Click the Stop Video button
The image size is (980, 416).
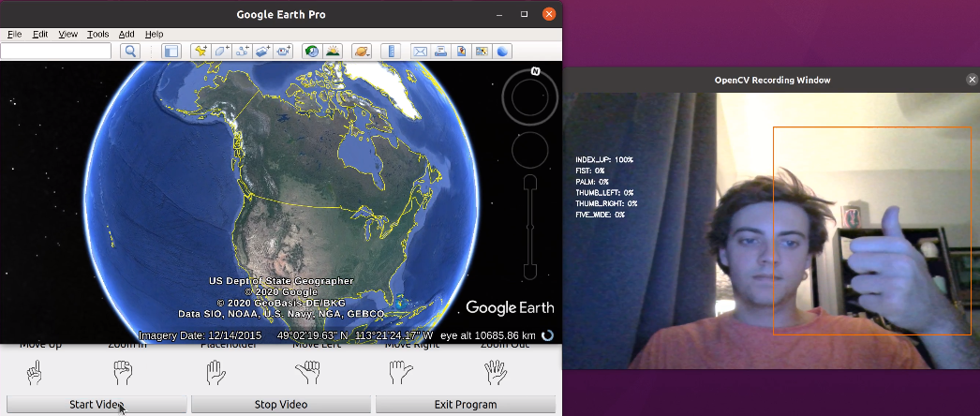coord(281,404)
